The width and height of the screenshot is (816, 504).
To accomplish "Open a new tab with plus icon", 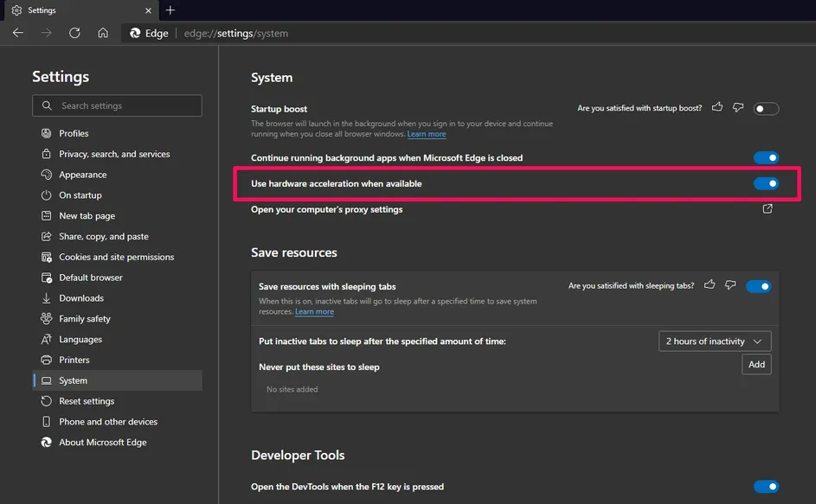I will click(x=170, y=10).
